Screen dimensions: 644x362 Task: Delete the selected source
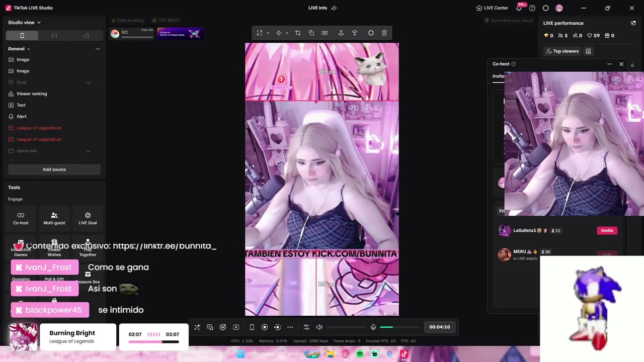[384, 33]
